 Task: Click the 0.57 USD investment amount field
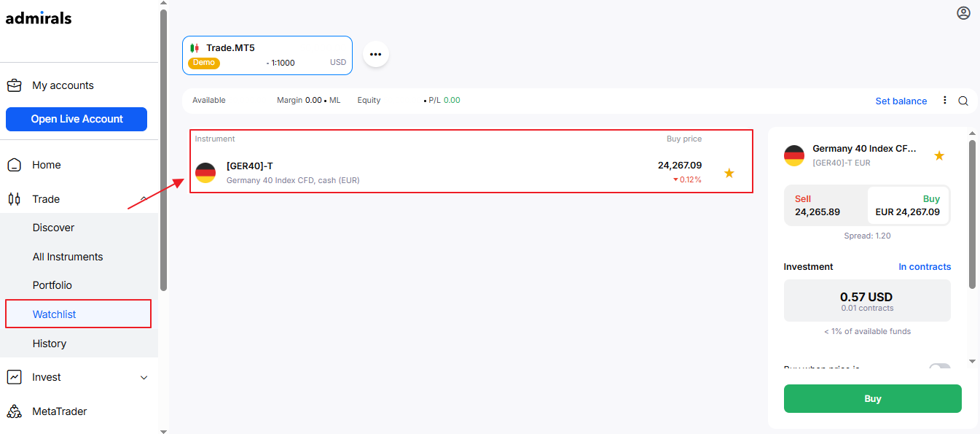click(x=867, y=301)
